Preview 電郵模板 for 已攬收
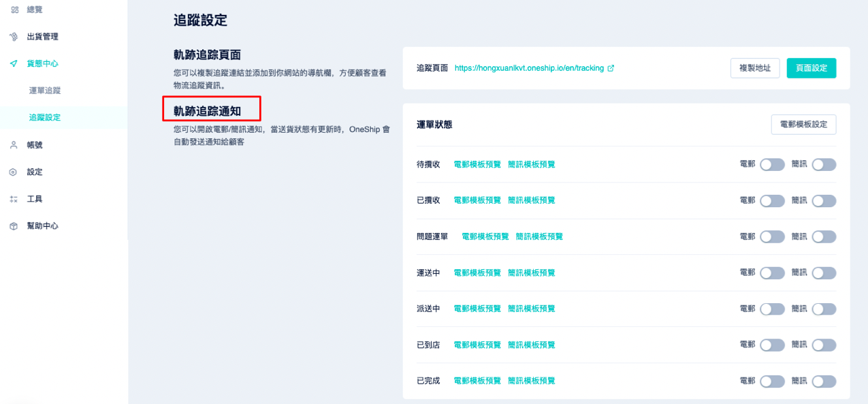The image size is (868, 404). point(477,200)
